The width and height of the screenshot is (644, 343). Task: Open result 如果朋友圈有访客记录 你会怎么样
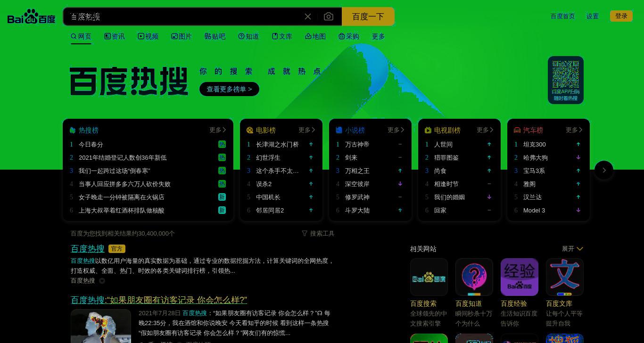click(x=159, y=300)
